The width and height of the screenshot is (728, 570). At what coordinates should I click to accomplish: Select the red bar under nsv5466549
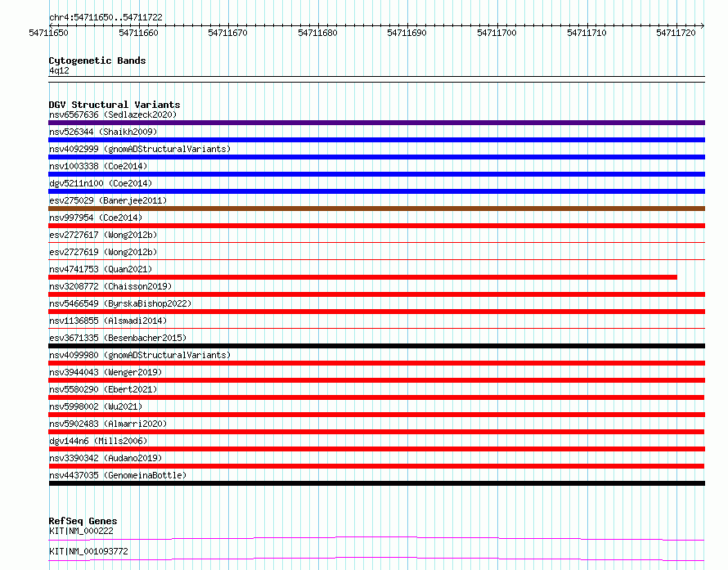pos(376,312)
